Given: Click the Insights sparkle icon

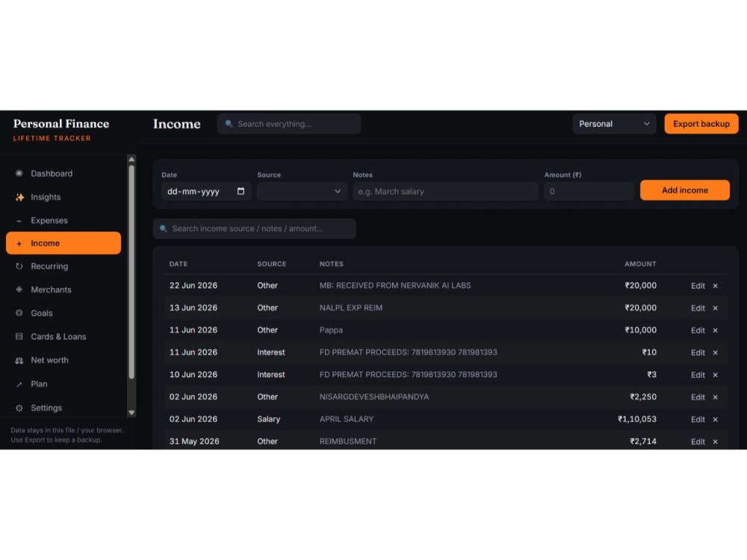Looking at the screenshot, I should pyautogui.click(x=19, y=197).
